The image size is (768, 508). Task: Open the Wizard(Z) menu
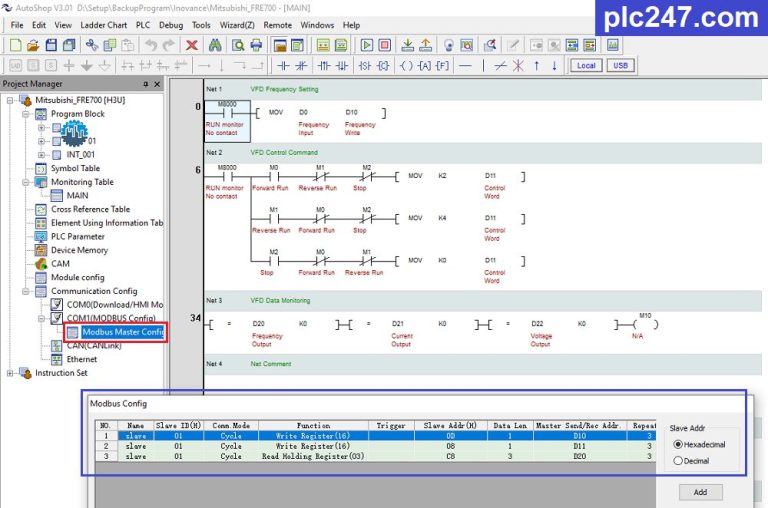[237, 25]
